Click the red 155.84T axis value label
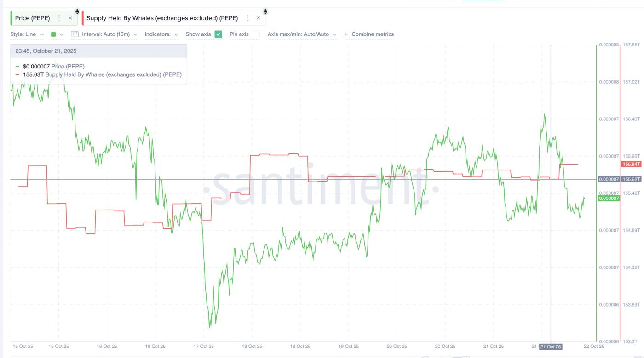Viewport: 644px width, 358px height. click(x=630, y=164)
